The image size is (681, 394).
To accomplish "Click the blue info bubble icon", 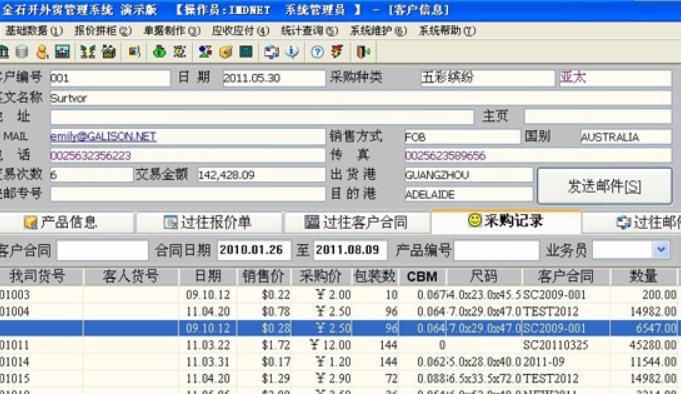I will (x=292, y=52).
